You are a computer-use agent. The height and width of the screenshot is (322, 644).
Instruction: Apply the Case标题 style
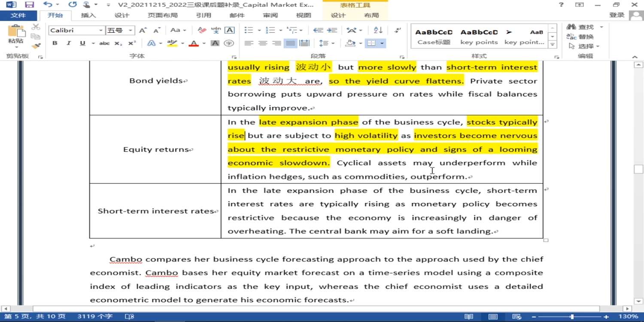434,37
